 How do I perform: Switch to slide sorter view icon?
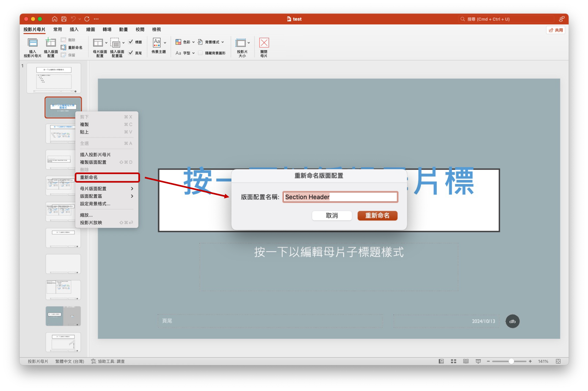454,361
